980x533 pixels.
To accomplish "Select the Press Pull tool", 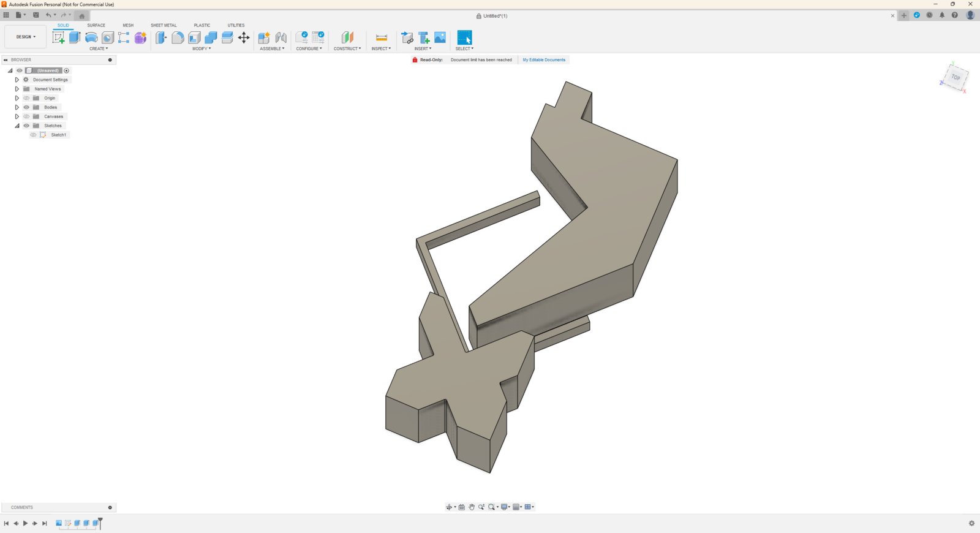I will point(161,37).
